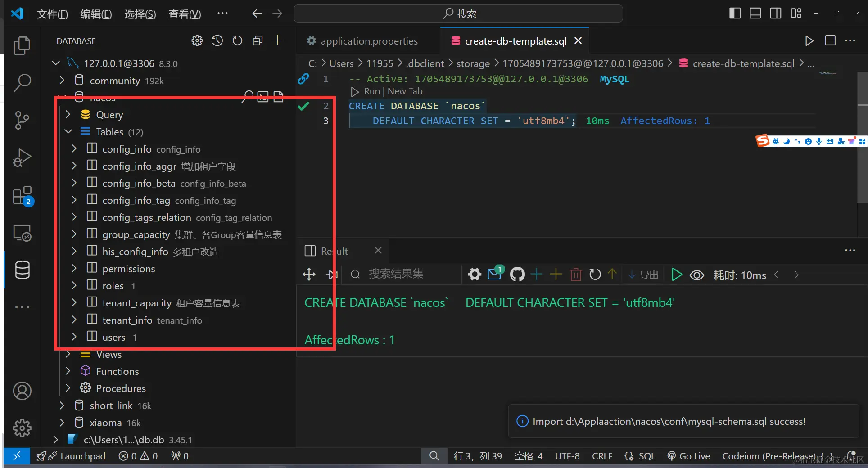Open result panel settings gear

(474, 274)
